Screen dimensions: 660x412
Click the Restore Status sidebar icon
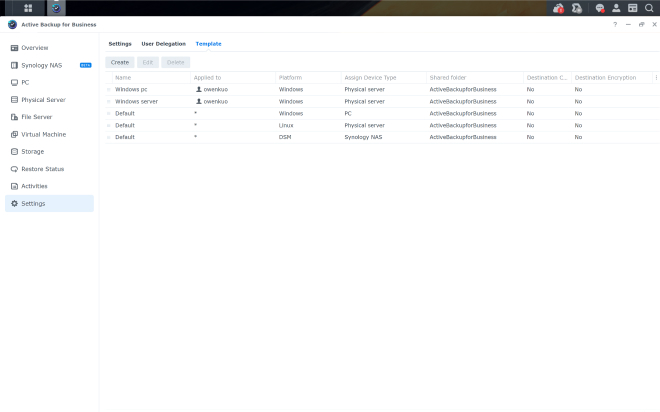14,169
